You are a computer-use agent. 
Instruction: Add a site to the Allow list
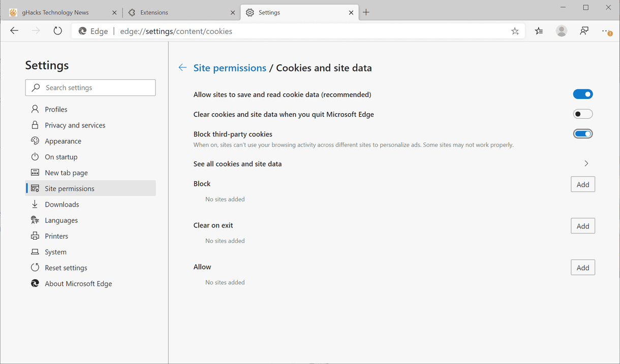click(583, 268)
